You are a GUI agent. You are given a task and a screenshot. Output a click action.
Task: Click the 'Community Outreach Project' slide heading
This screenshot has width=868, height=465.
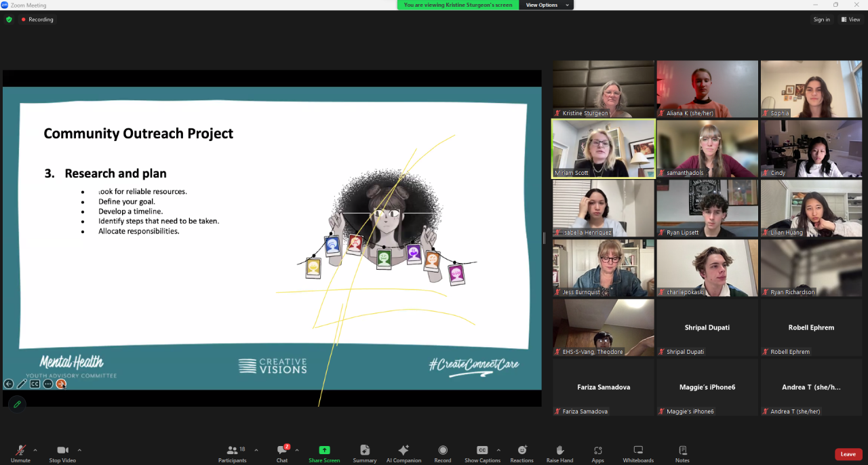click(x=138, y=134)
